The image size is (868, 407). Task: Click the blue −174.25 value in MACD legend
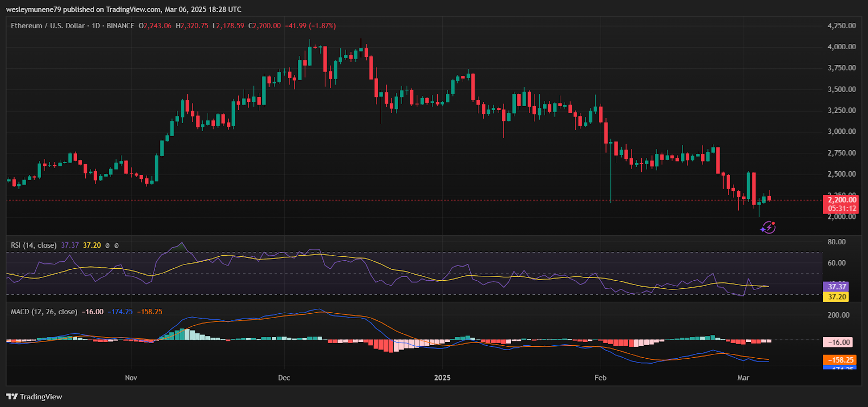point(120,312)
